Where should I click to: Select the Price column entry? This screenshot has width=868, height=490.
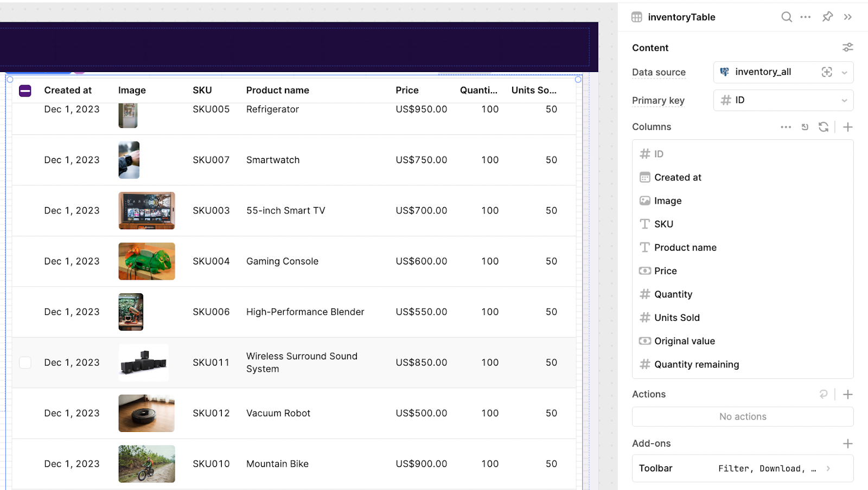[743, 271]
